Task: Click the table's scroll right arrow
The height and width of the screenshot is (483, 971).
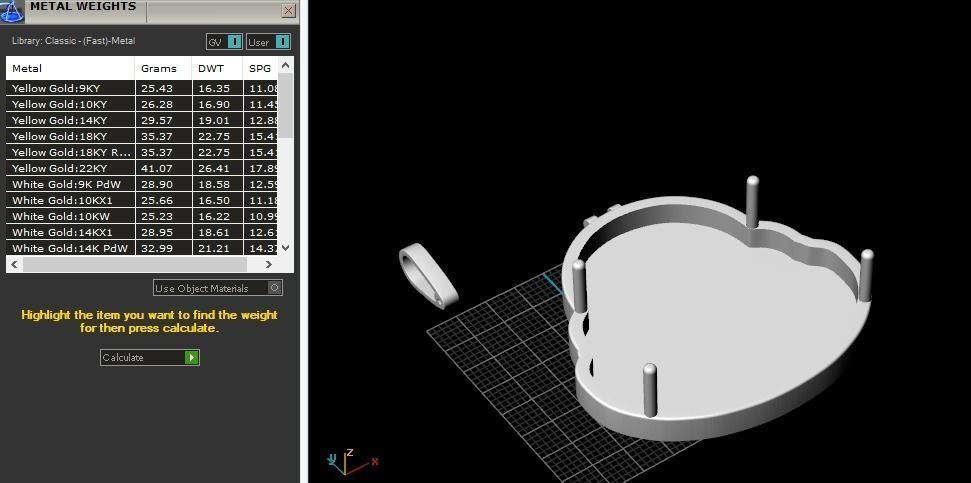Action: pyautogui.click(x=269, y=264)
